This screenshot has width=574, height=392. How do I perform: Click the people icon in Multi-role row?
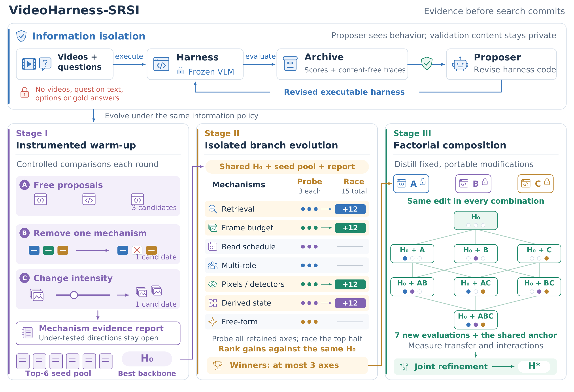coord(213,265)
